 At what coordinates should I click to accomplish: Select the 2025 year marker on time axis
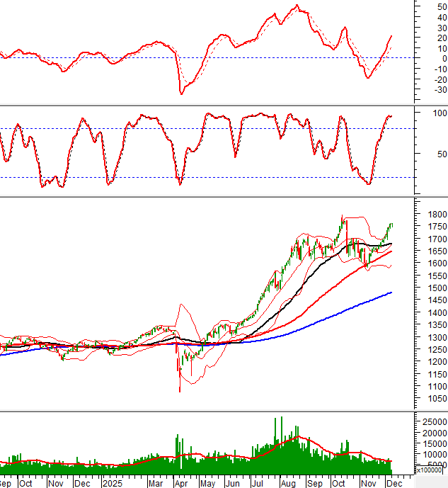pos(113,484)
